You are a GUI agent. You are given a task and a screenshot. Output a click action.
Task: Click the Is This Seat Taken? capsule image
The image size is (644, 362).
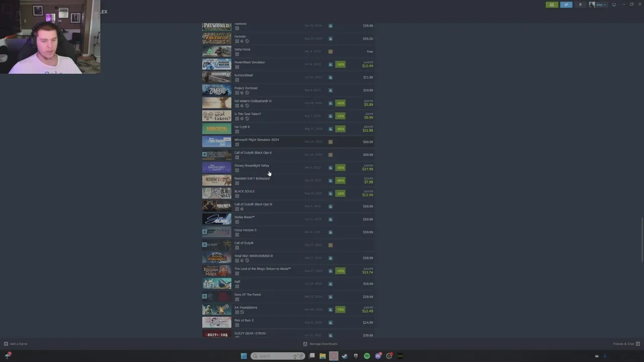217,116
